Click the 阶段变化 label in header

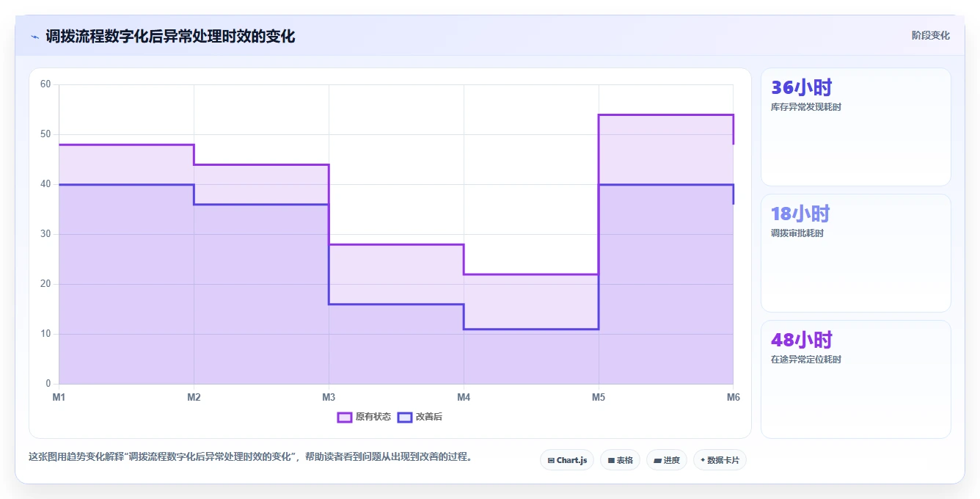(x=931, y=35)
